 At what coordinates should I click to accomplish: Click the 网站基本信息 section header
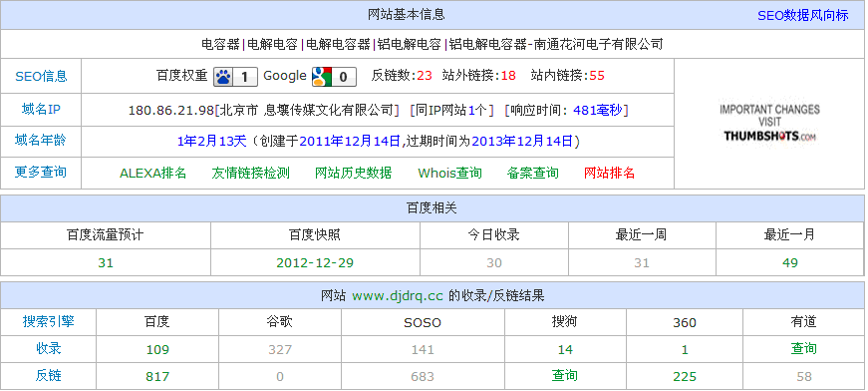(x=407, y=14)
